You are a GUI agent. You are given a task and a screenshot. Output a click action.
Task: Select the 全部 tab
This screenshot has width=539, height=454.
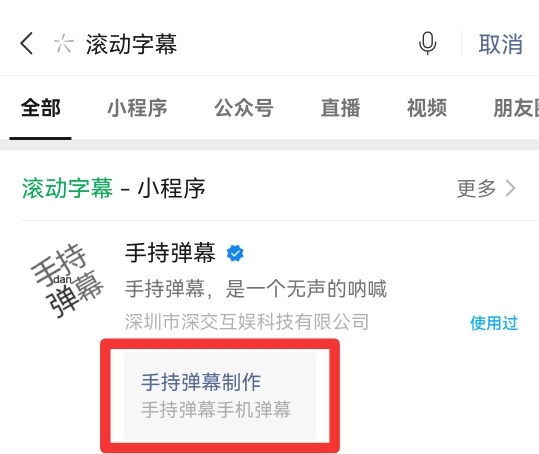pyautogui.click(x=41, y=108)
